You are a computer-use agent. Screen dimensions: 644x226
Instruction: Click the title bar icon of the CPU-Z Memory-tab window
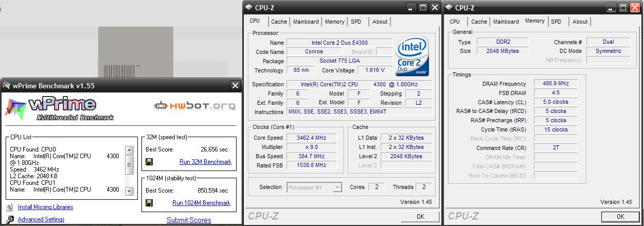(449, 8)
